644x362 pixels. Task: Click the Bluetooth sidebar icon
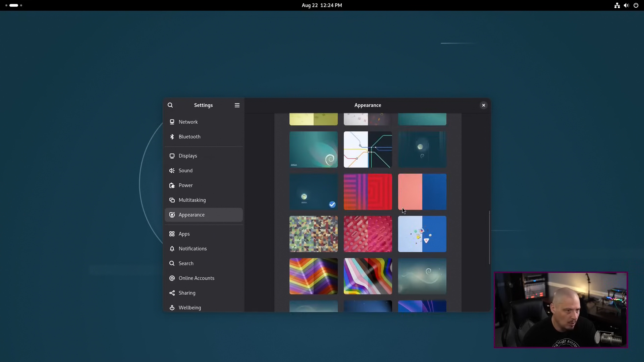tap(172, 137)
